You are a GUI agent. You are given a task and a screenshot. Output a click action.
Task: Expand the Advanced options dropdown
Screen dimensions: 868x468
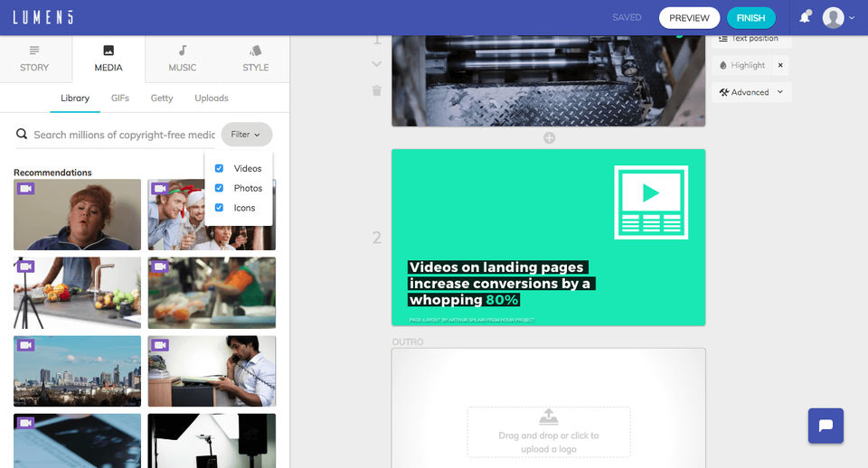tap(751, 92)
